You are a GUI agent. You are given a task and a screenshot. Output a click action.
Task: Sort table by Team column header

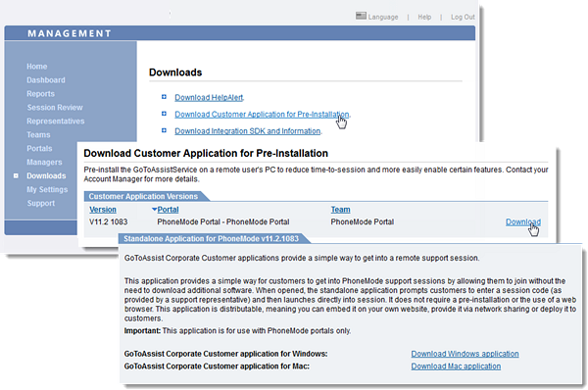(x=340, y=210)
